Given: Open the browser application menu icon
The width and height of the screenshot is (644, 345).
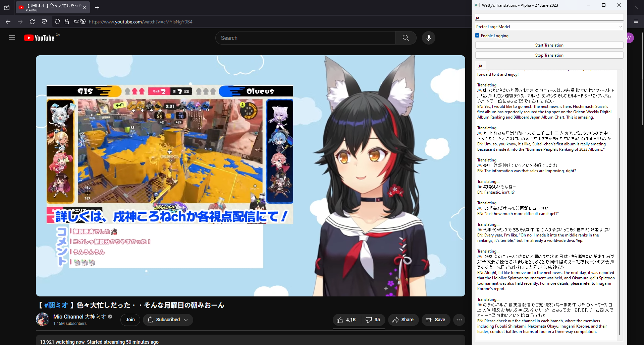Looking at the screenshot, I should click(x=636, y=21).
